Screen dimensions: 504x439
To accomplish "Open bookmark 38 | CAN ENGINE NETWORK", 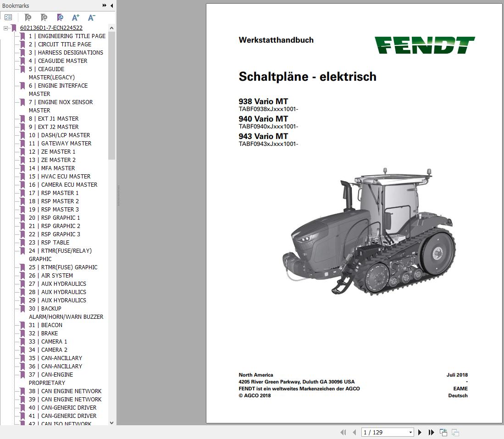I will coord(65,391).
